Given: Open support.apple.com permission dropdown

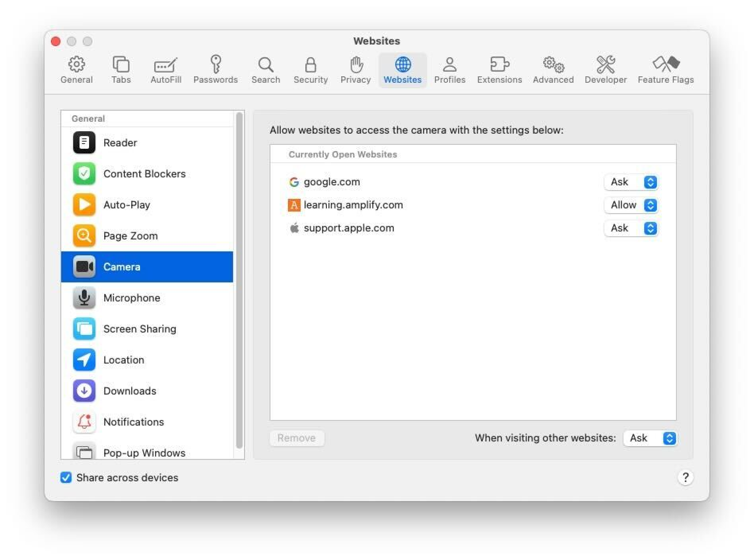Looking at the screenshot, I should point(631,228).
